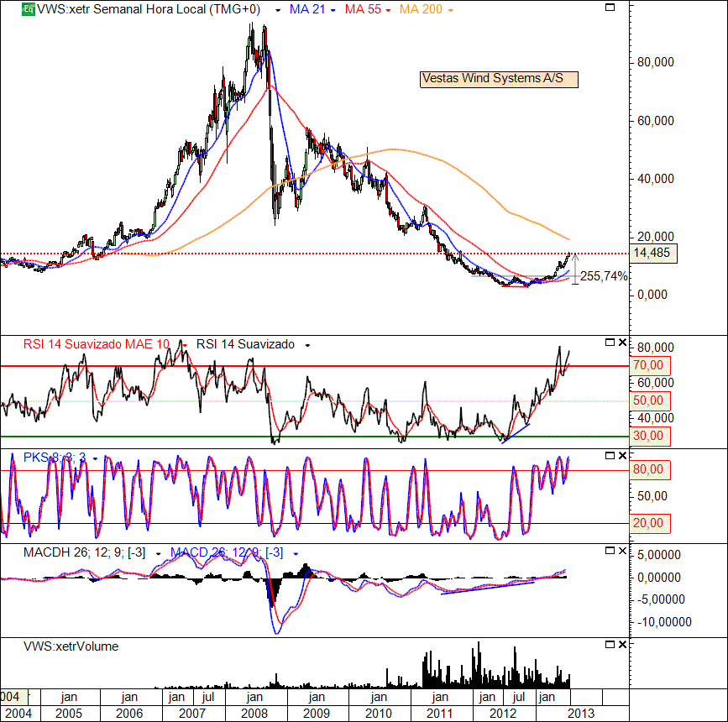Close the MACD pane

622,550
